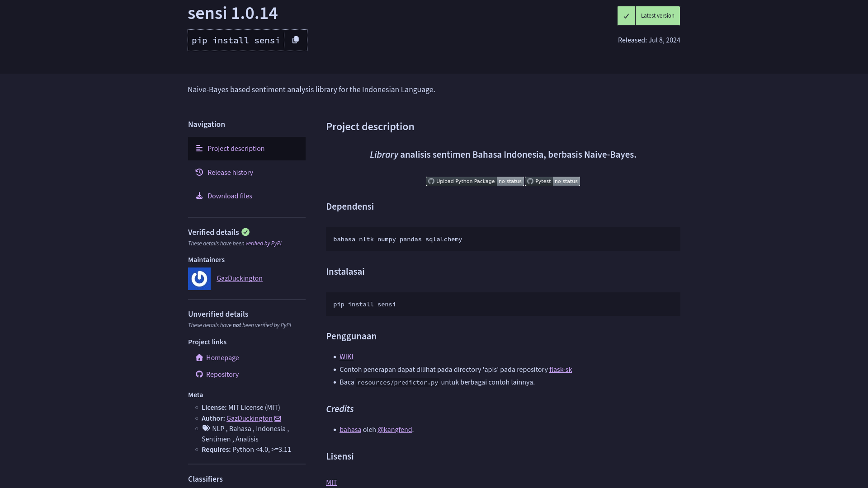Screen dimensions: 868x488
Task: Open the MIT license link
Action: pos(331,482)
